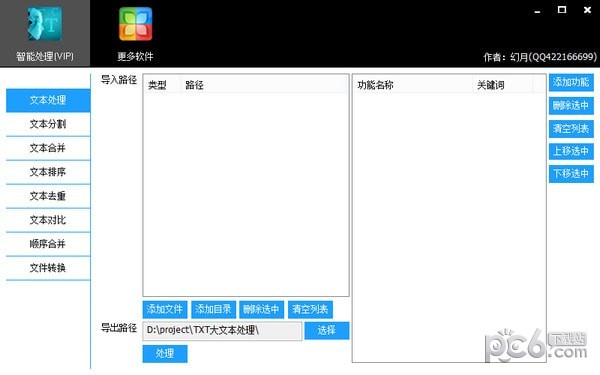Sort by the 类型 column header

[x=162, y=85]
